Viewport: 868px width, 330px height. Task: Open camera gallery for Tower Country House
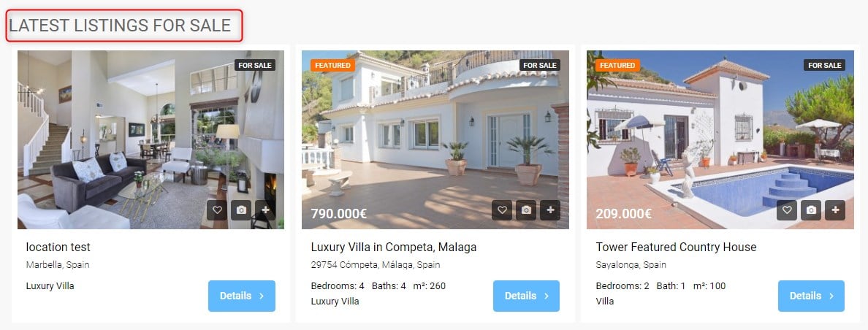coord(811,210)
